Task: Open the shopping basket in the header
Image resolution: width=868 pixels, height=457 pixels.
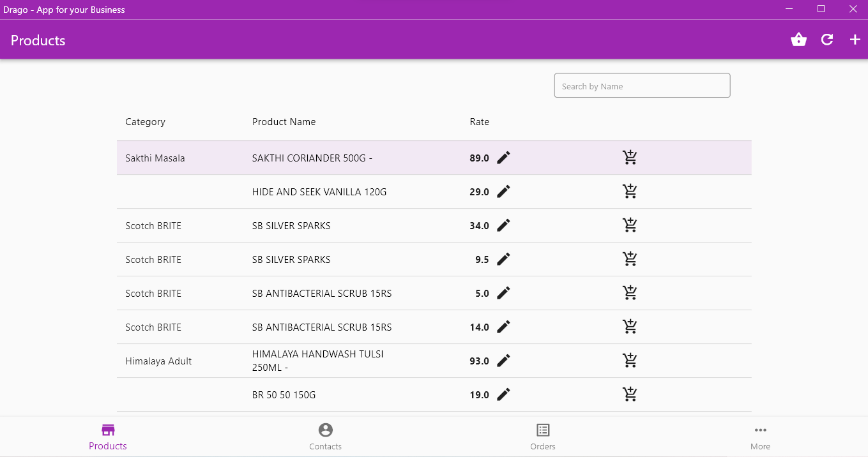Action: pos(798,40)
